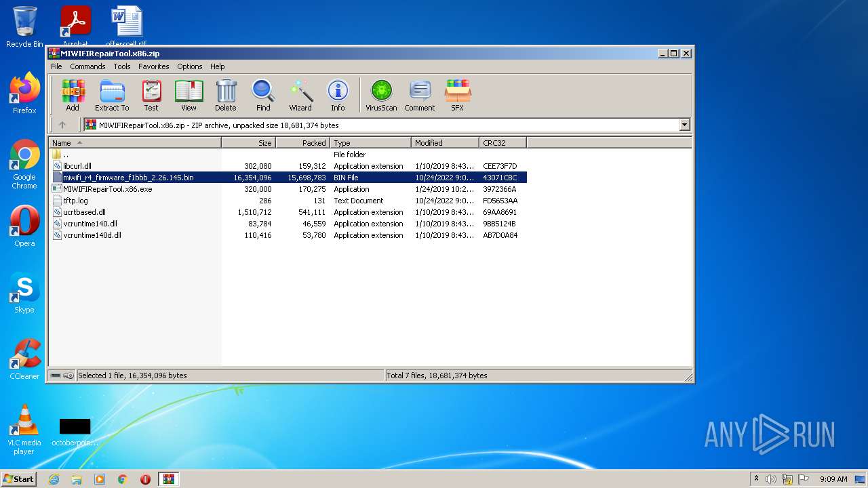868x488 pixels.
Task: Select vcruntime140.dll file
Action: point(288,224)
